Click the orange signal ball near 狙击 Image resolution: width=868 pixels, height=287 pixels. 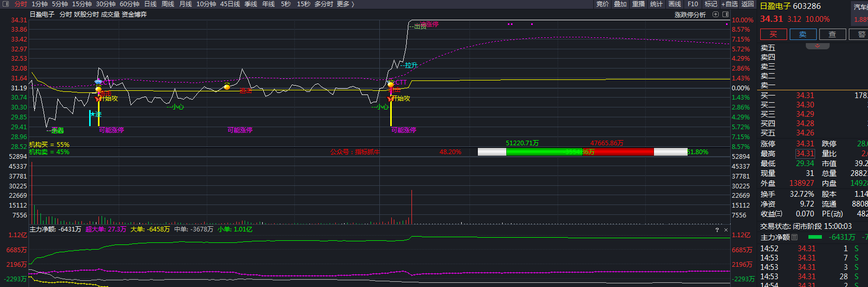[x=227, y=87]
